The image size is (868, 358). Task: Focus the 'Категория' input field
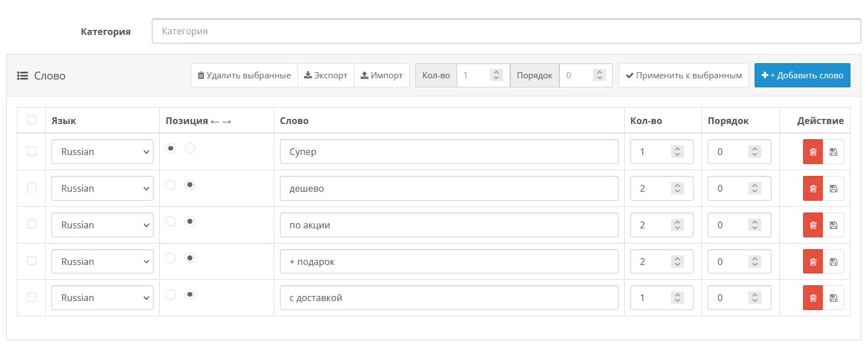point(506,32)
